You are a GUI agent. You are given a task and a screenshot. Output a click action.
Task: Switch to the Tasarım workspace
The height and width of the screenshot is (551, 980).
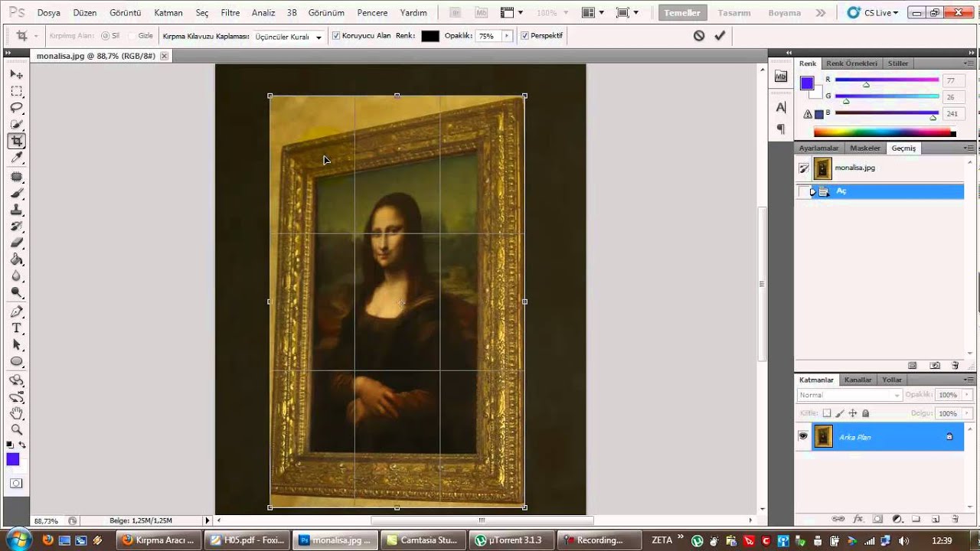coord(733,13)
